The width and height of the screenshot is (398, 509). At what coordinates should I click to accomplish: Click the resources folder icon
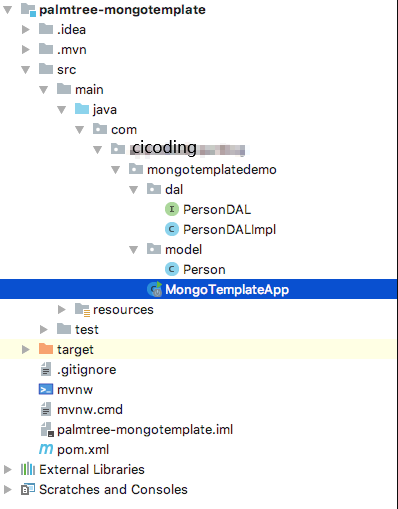point(82,309)
